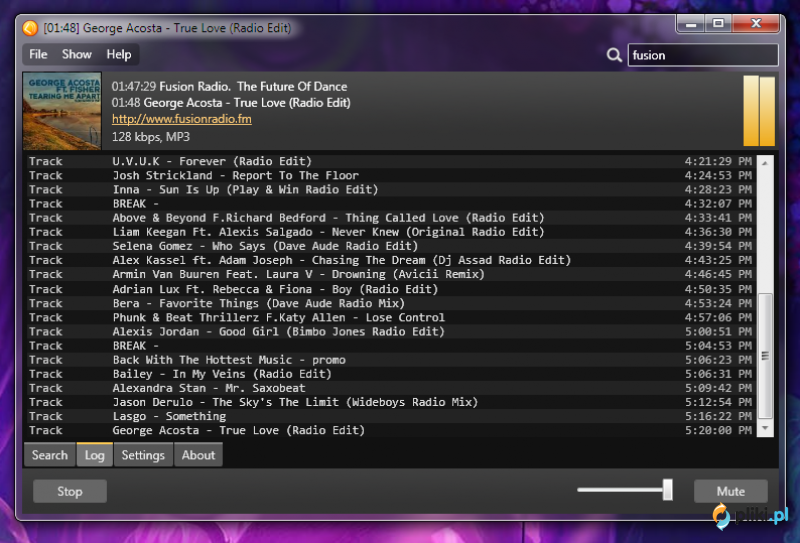Select Bera - Favorite Things row
This screenshot has height=543, width=800.
tap(391, 304)
